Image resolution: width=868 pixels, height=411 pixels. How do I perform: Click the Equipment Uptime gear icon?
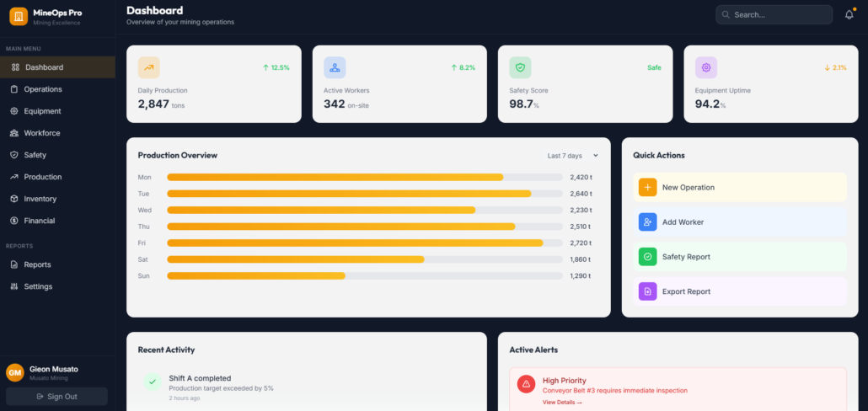coord(705,67)
